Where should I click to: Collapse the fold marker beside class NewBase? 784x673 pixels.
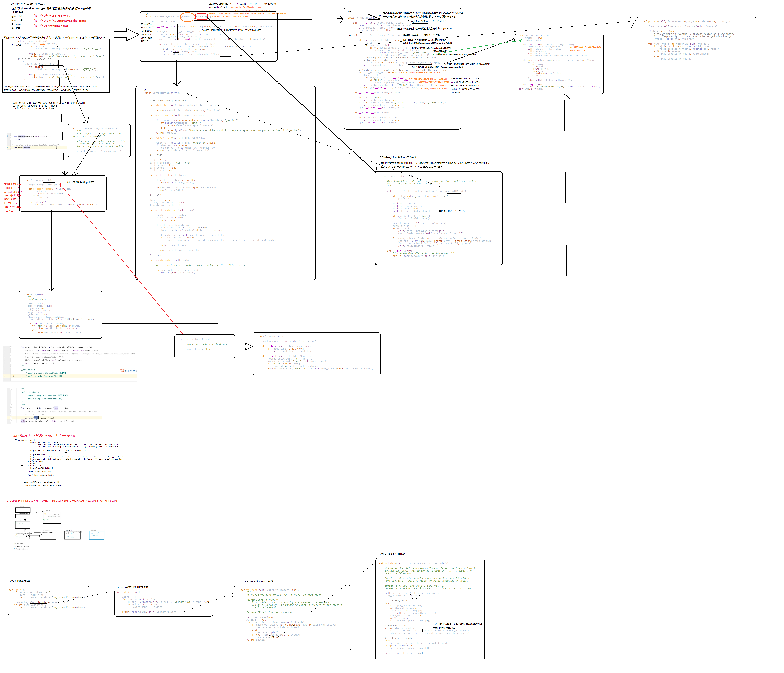coord(11,137)
